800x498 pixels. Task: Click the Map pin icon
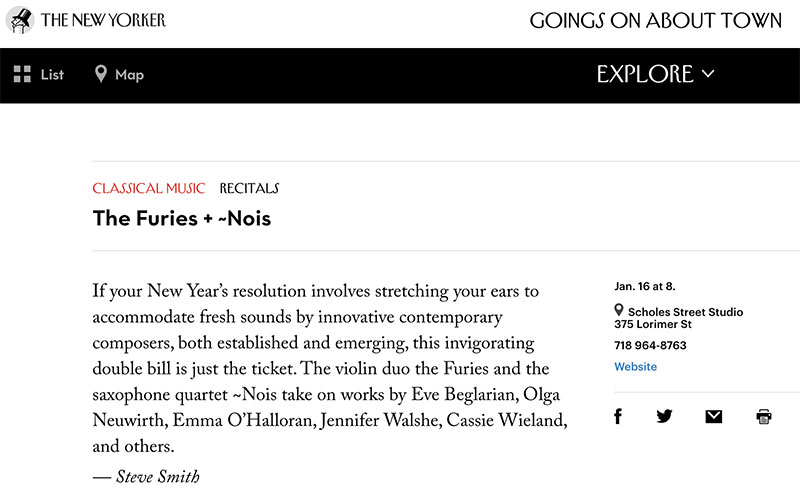tap(101, 74)
